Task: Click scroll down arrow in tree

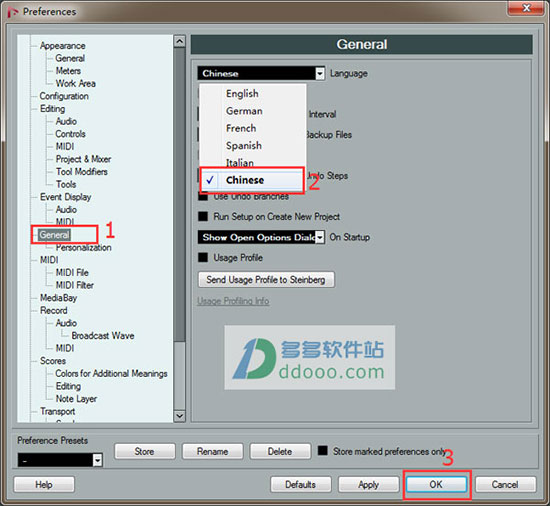Action: coord(179,416)
